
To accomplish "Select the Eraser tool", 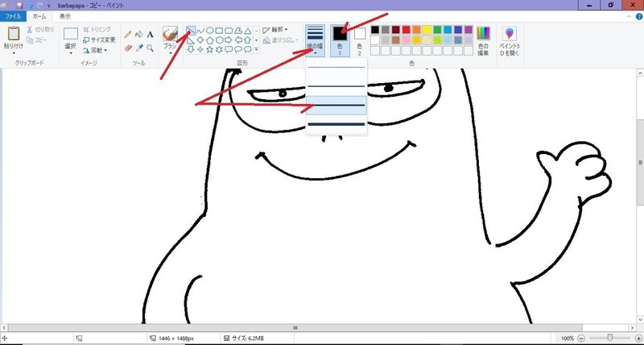I will [x=128, y=48].
